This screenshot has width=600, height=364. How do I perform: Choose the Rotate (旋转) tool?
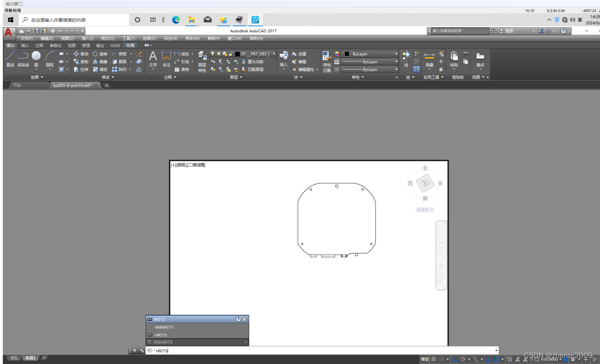pyautogui.click(x=100, y=54)
